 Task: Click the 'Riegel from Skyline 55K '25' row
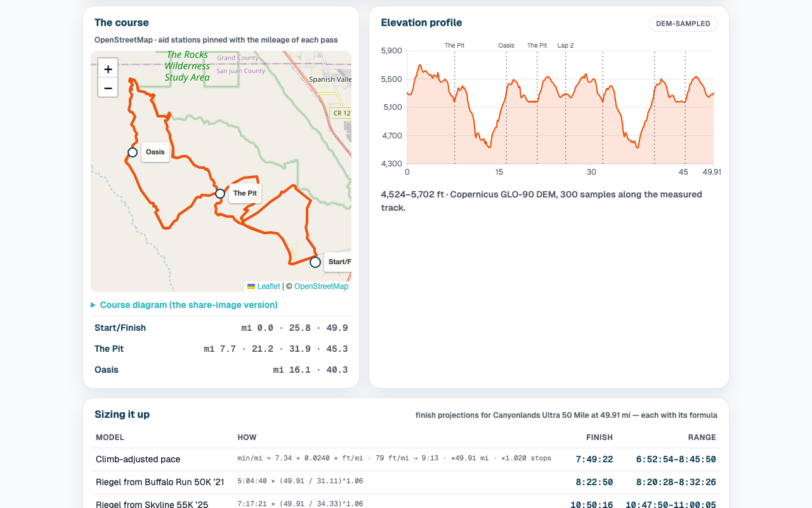[x=406, y=502]
